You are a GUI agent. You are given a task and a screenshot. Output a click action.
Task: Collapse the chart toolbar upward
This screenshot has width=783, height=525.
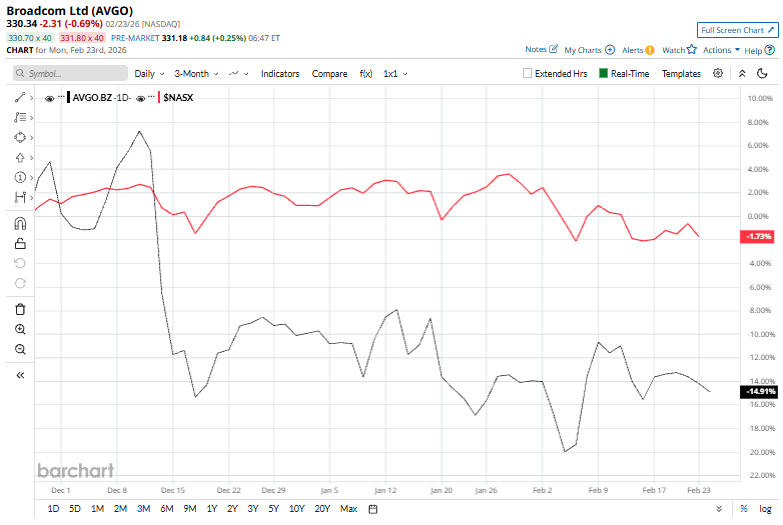coord(742,73)
